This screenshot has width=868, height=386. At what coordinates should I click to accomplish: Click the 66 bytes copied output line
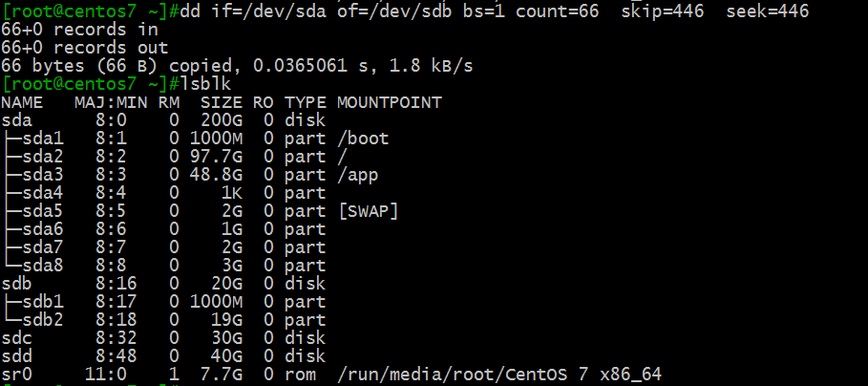238,66
